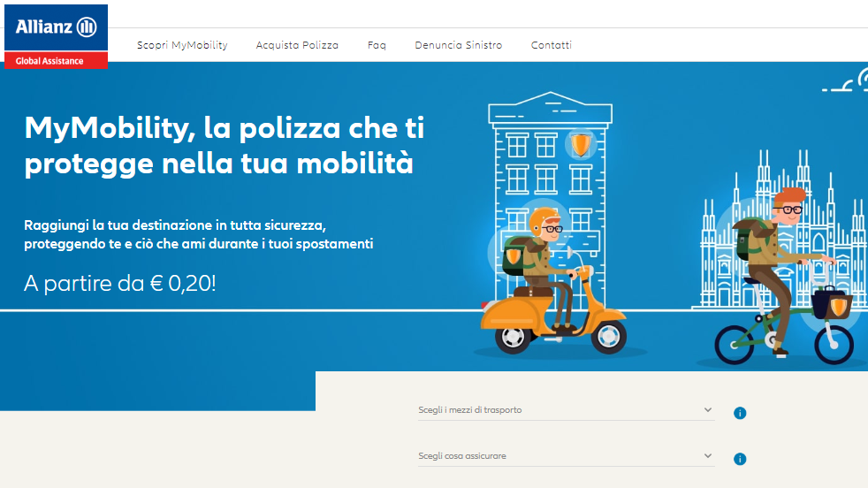Click the headline 'MyMobility, la polizza che ti protegge'
This screenshot has height=488, width=868.
point(225,146)
